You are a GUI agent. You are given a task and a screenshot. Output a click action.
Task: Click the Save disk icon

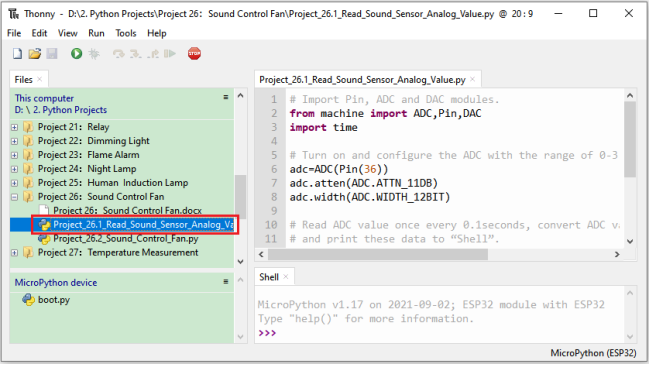pos(52,54)
